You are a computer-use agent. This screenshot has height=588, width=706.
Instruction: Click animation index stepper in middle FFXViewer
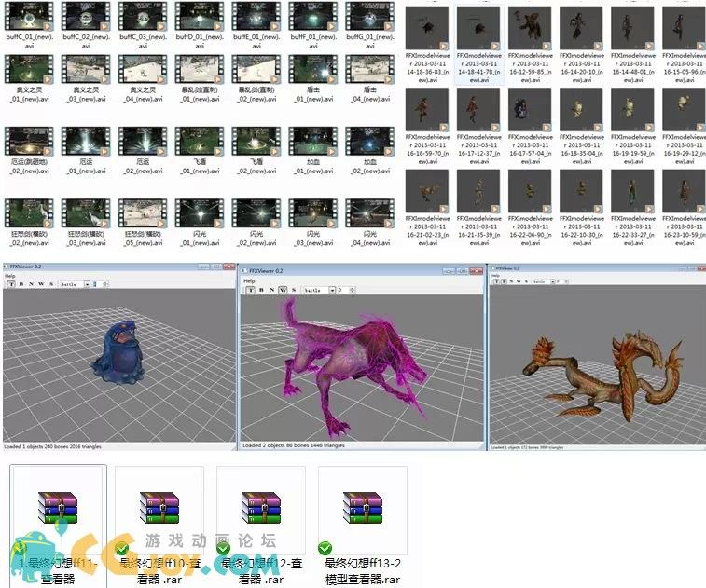click(x=353, y=291)
